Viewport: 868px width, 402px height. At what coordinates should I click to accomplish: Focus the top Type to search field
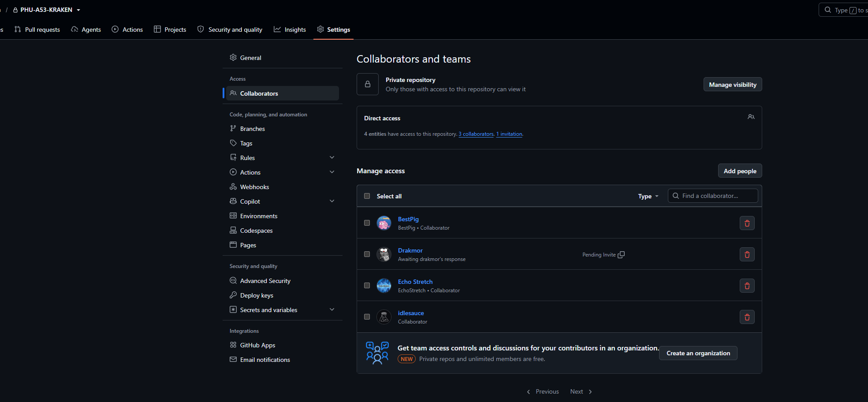point(843,10)
